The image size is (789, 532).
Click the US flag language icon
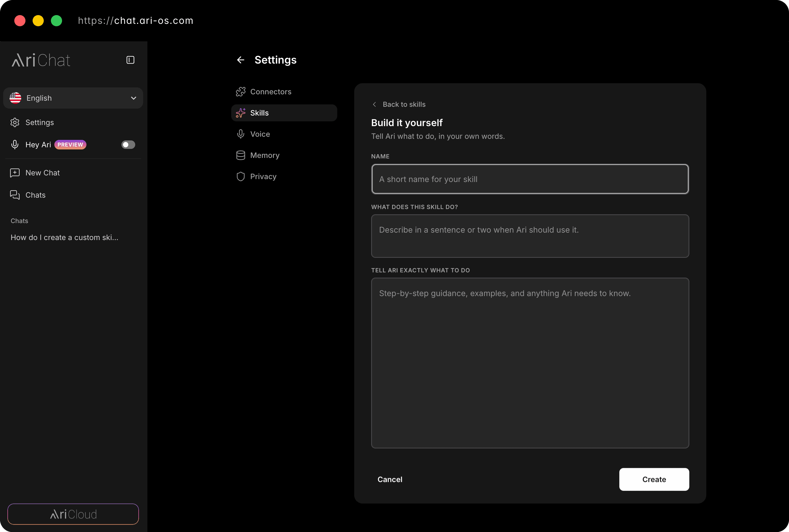click(15, 98)
